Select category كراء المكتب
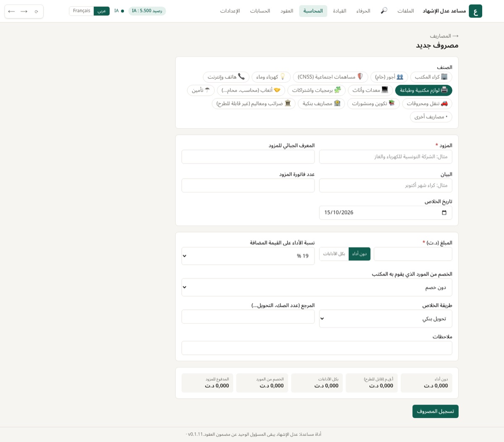This screenshot has height=442, width=504. [x=431, y=77]
